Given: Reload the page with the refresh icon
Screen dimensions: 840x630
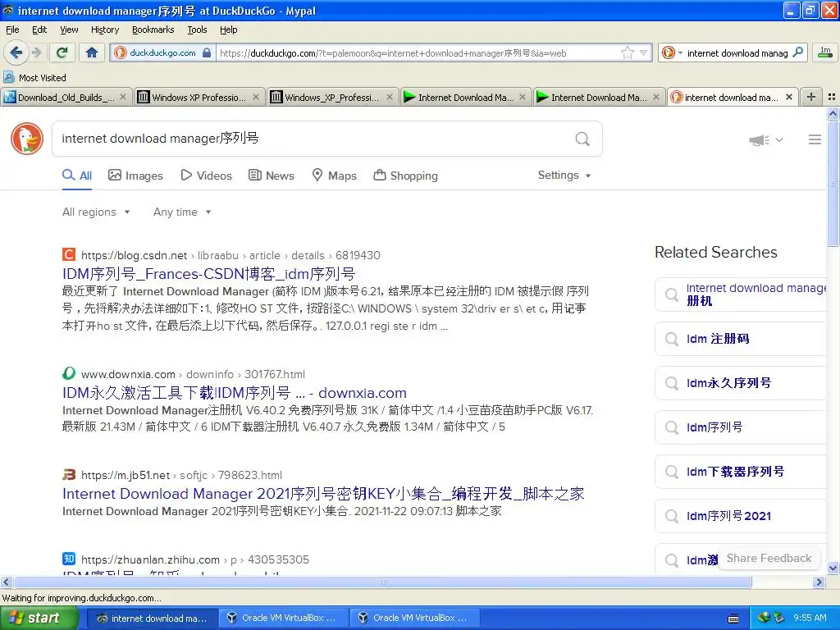Looking at the screenshot, I should click(62, 52).
